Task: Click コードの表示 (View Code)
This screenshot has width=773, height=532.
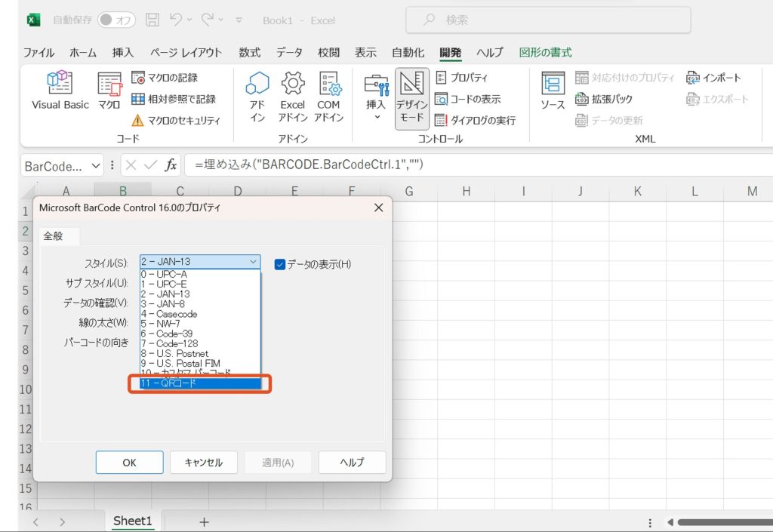Action: click(x=468, y=99)
